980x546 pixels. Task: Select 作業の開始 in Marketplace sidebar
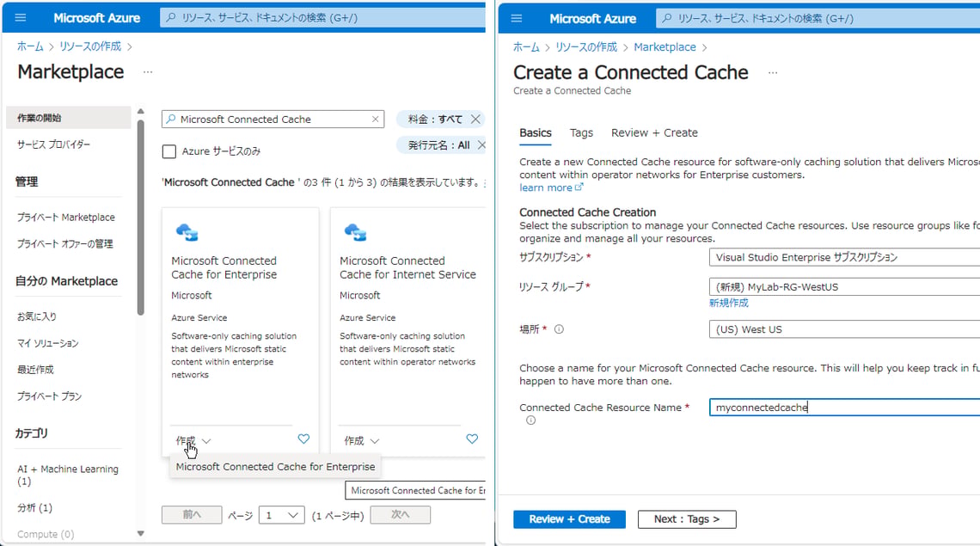tap(69, 118)
